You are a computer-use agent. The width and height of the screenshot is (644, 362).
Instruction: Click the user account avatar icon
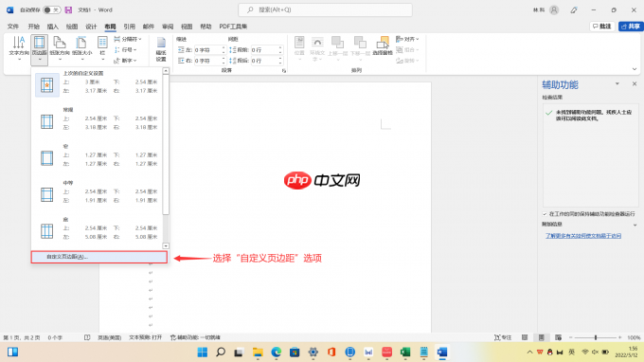tap(554, 9)
